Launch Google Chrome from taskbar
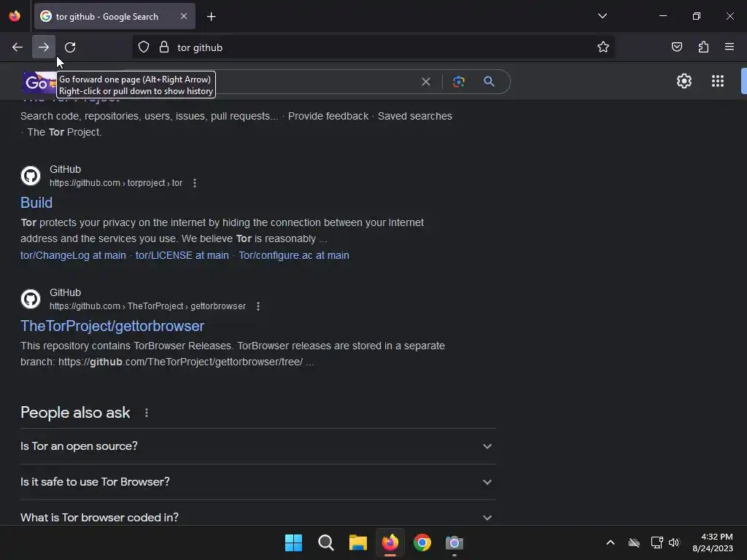The width and height of the screenshot is (747, 560). pyautogui.click(x=422, y=542)
